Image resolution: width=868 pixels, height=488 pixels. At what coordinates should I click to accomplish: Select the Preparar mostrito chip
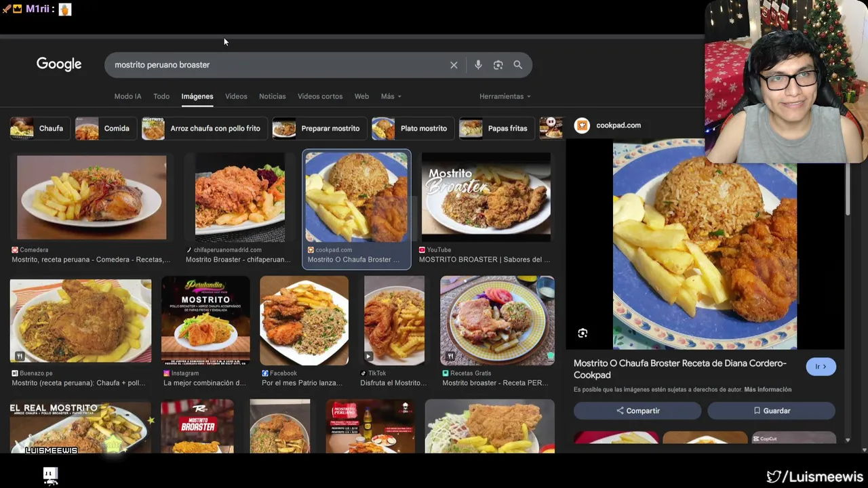319,128
